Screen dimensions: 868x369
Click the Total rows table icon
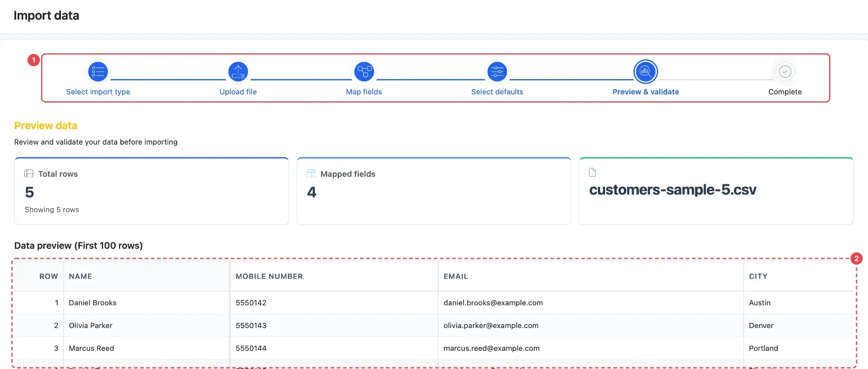[29, 173]
